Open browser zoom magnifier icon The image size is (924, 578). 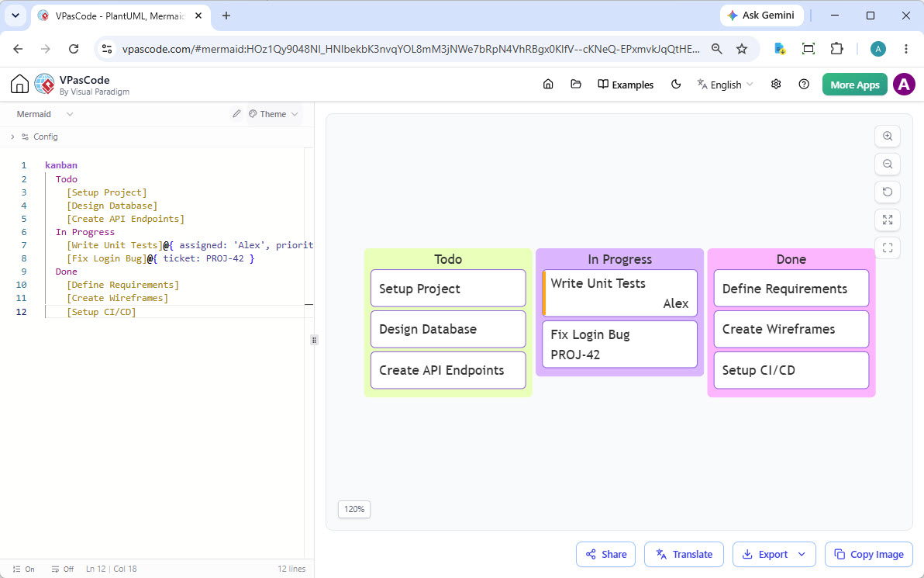(716, 49)
